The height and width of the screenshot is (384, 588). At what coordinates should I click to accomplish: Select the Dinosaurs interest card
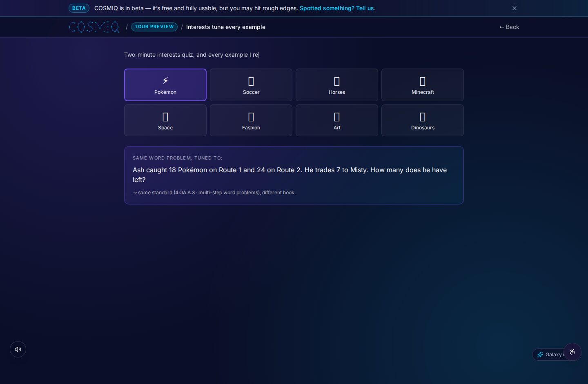pyautogui.click(x=423, y=120)
